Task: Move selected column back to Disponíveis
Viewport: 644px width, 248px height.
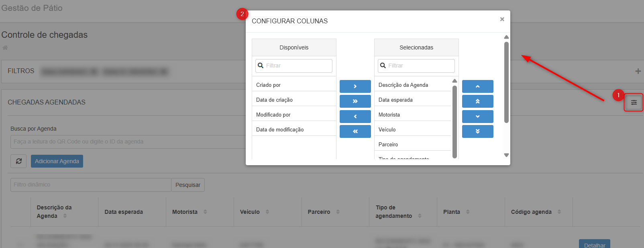Action: coord(355,117)
